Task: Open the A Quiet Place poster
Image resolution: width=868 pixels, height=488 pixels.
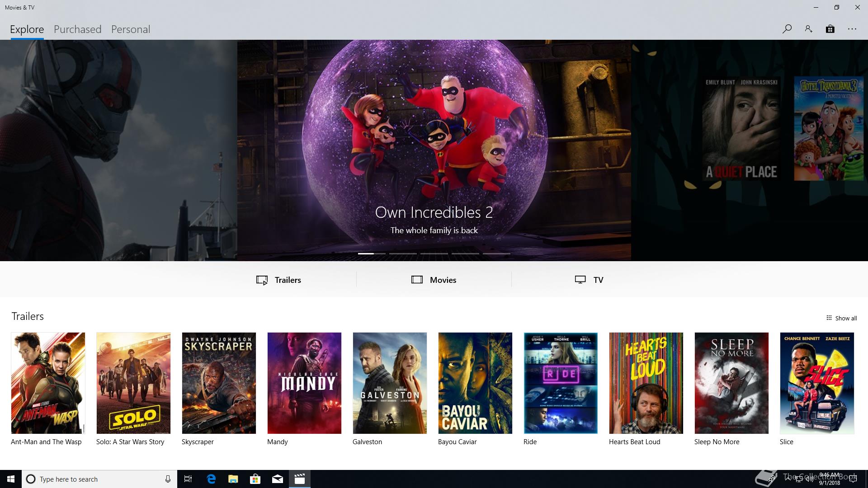Action: point(741,128)
